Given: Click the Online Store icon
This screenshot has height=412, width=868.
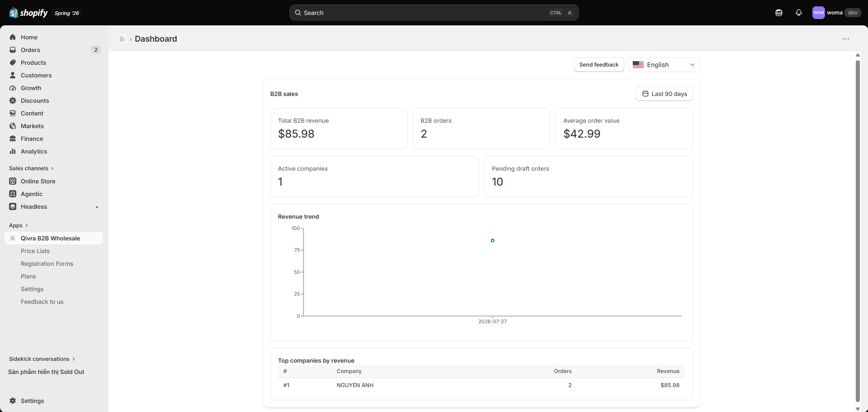Looking at the screenshot, I should click(x=13, y=181).
